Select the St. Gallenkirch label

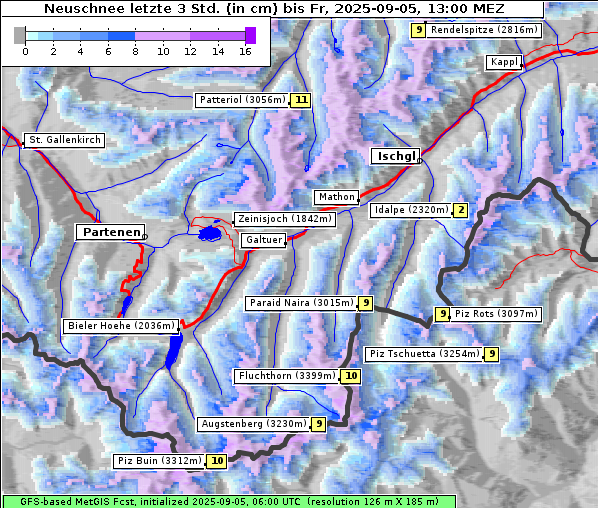click(64, 140)
